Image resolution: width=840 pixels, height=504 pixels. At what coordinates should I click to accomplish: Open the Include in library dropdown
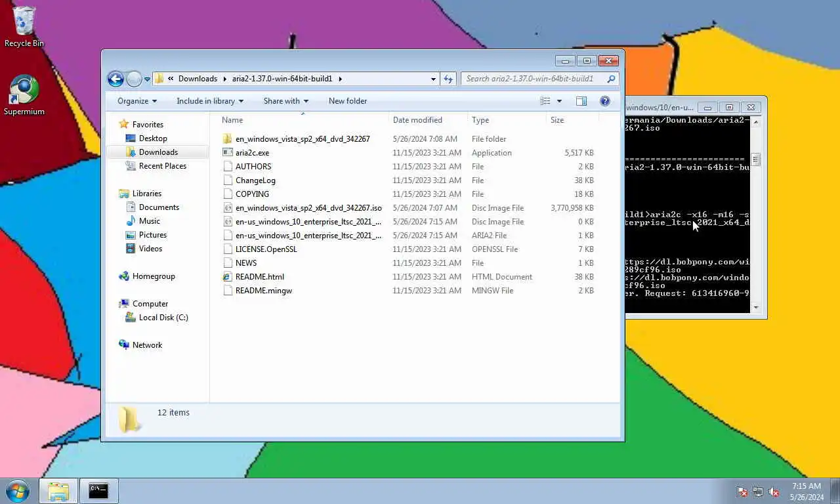[210, 101]
